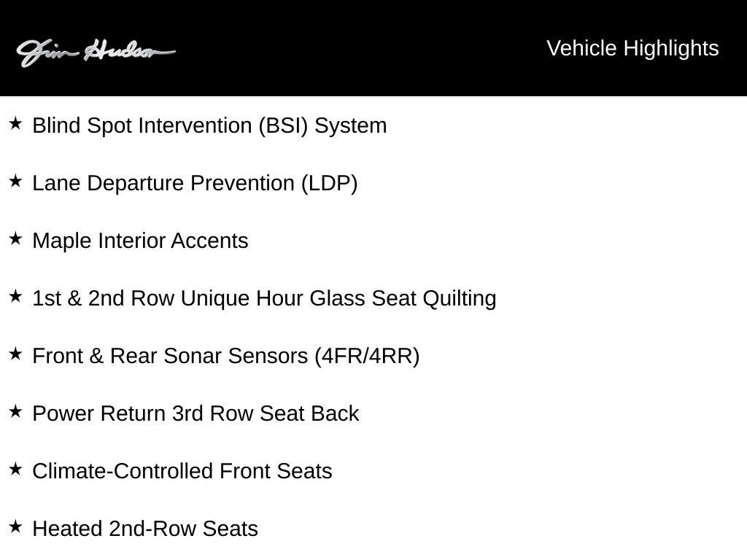The height and width of the screenshot is (560, 747).
Task: Select the Maple Interior Accents line
Action: point(140,241)
